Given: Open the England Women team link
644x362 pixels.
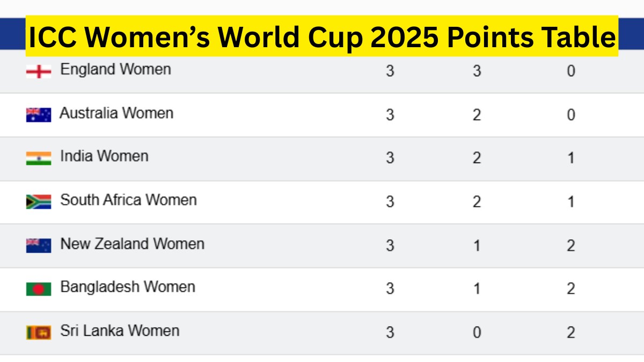Looking at the screenshot, I should point(115,69).
